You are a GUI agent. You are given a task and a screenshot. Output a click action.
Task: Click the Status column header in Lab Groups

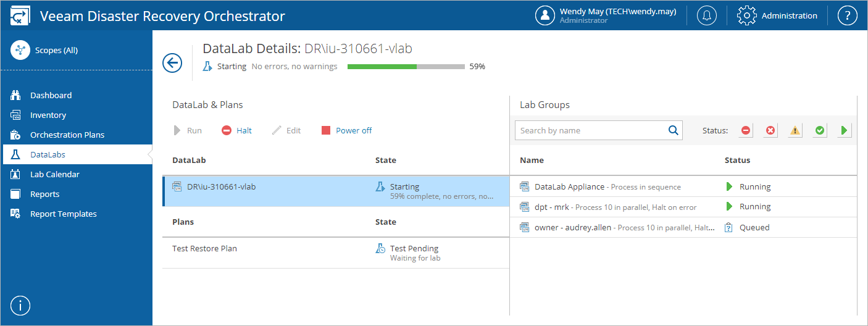(x=737, y=160)
